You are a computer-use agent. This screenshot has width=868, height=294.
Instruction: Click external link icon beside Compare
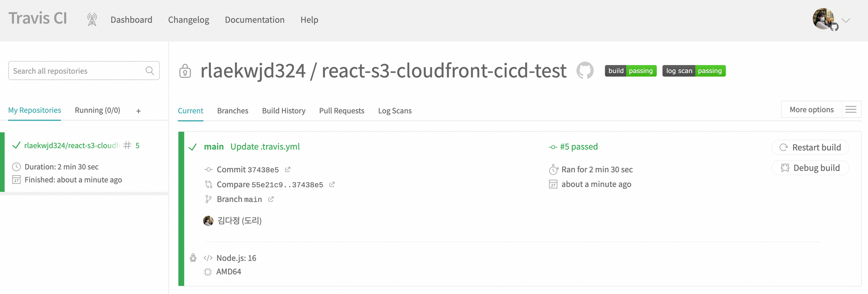coord(332,184)
